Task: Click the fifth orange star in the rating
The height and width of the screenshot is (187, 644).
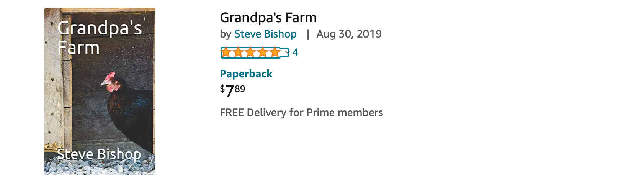Action: (275, 52)
